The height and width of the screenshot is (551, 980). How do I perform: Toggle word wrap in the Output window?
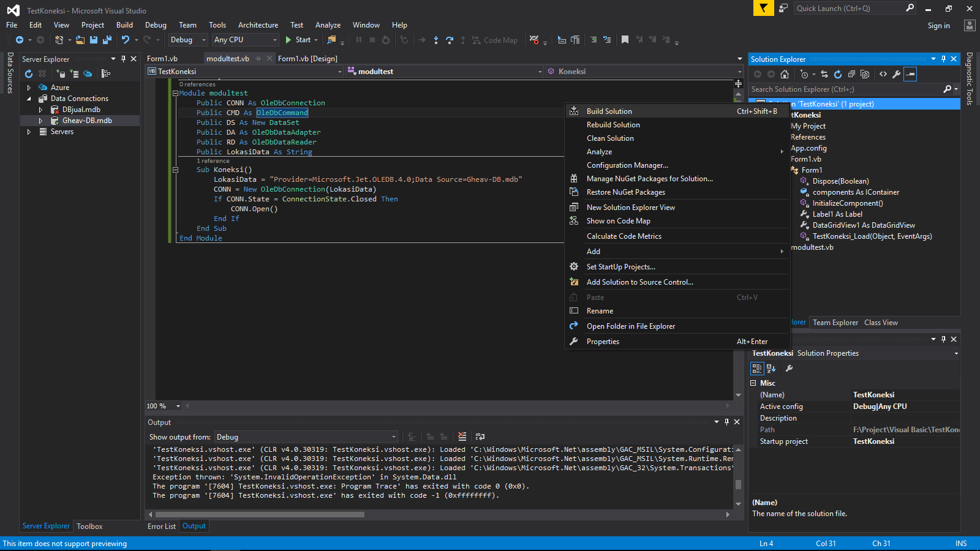tap(480, 437)
